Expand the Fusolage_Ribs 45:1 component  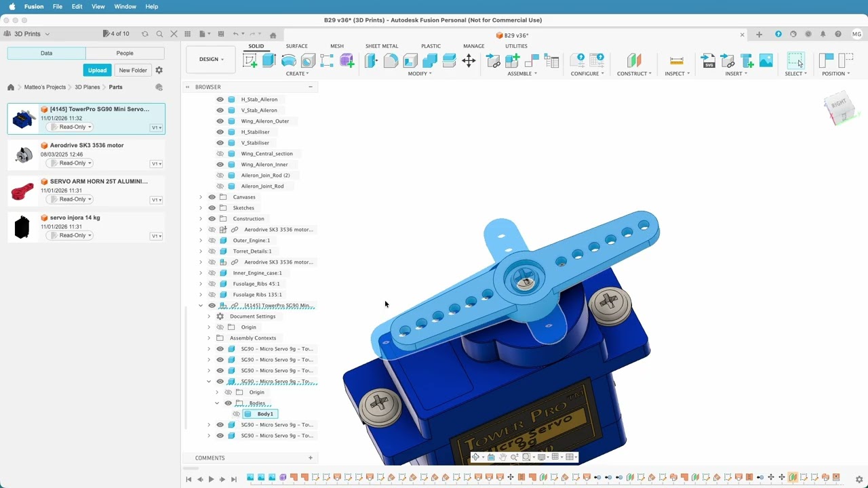pos(201,284)
